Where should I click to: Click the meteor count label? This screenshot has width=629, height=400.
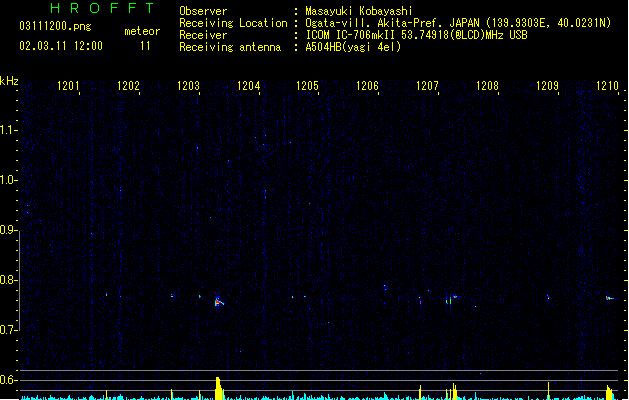(142, 31)
